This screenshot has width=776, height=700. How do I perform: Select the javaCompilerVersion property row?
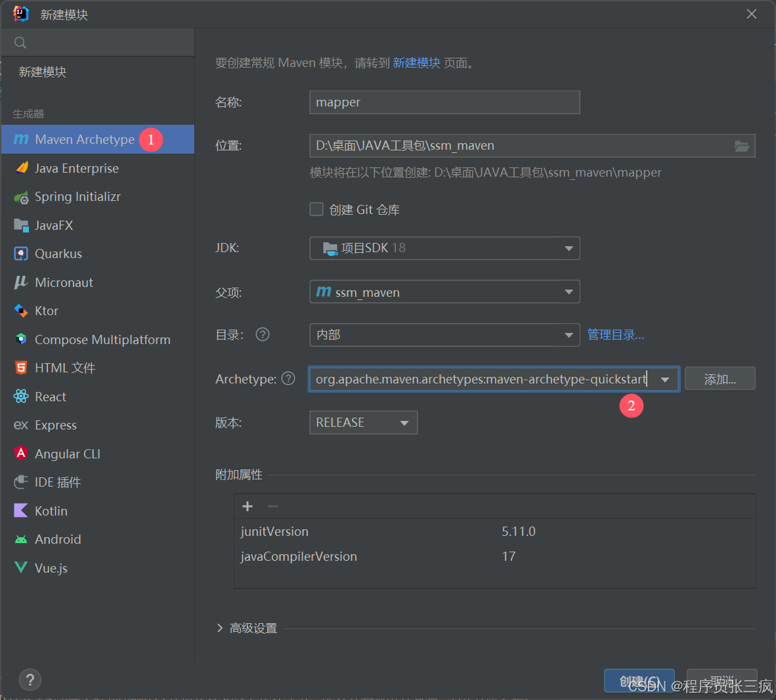coord(495,556)
